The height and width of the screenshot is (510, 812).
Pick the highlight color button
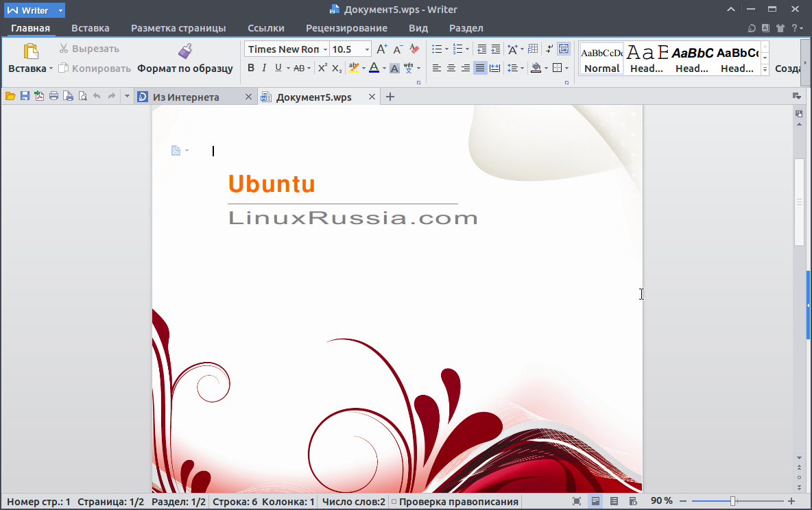click(x=354, y=68)
